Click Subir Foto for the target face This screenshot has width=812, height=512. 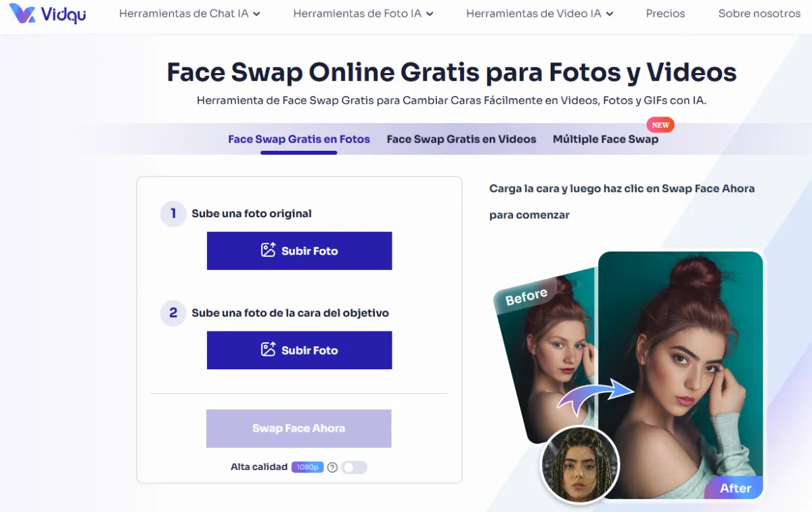(x=299, y=350)
